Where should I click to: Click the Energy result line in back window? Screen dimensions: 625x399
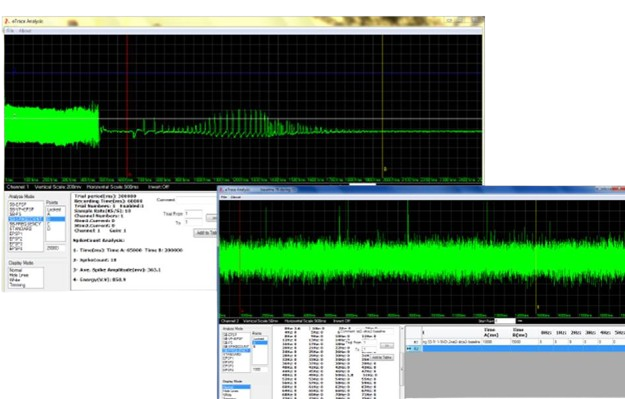tap(99, 280)
